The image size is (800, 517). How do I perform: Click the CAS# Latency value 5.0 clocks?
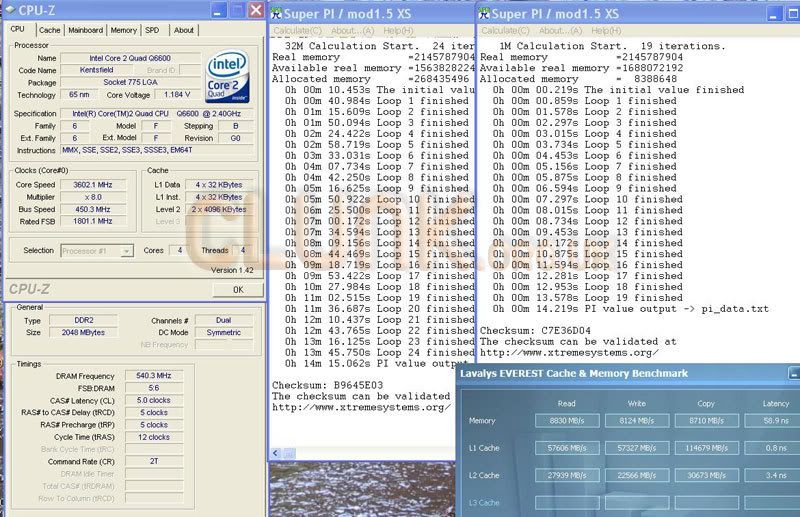[x=154, y=400]
